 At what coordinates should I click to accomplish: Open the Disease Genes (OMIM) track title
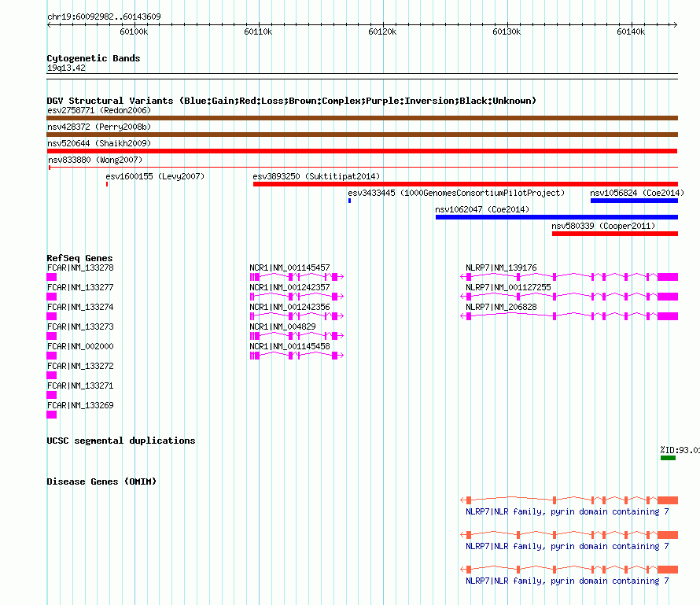101,481
